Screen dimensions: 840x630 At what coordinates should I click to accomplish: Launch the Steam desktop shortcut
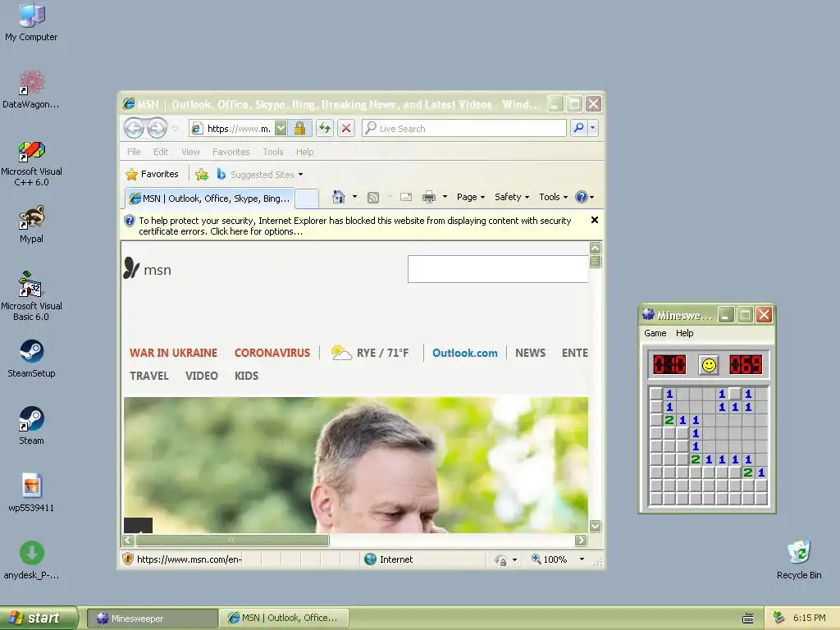[31, 426]
